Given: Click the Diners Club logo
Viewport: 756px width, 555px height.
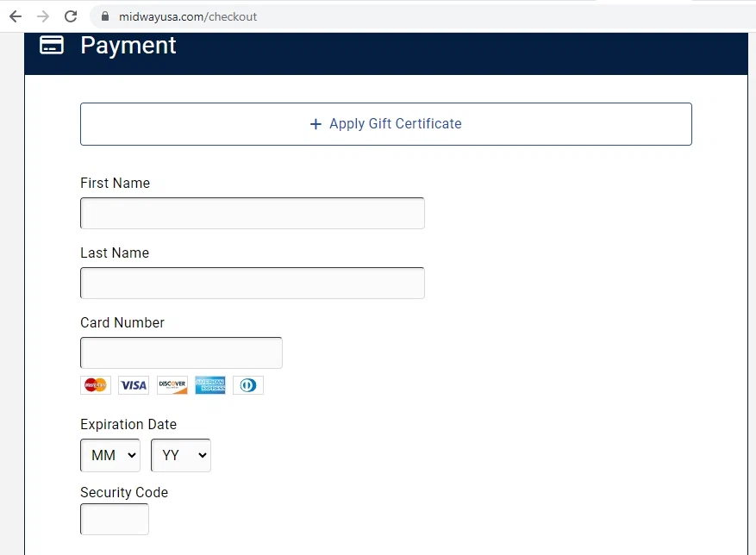Looking at the screenshot, I should (247, 385).
